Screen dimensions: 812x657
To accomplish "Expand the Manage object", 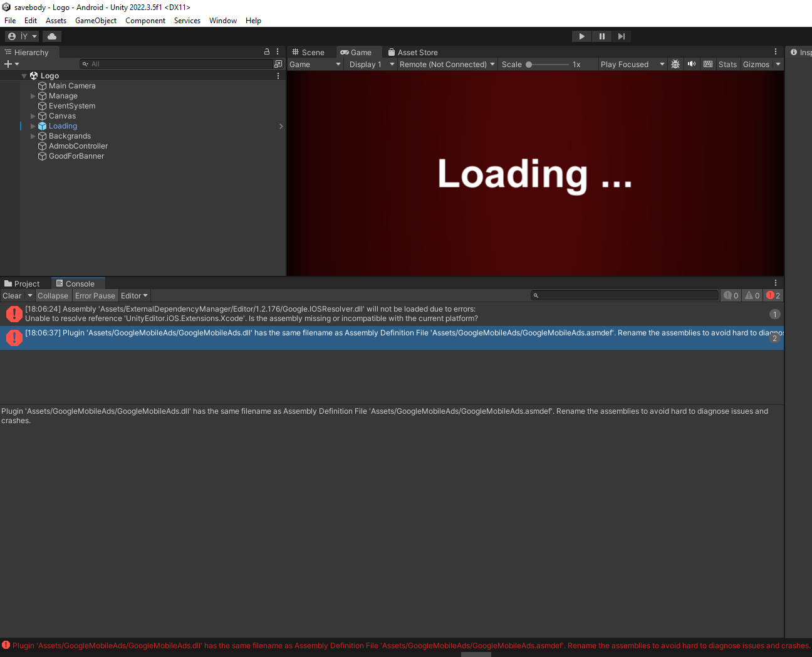I will [x=33, y=96].
